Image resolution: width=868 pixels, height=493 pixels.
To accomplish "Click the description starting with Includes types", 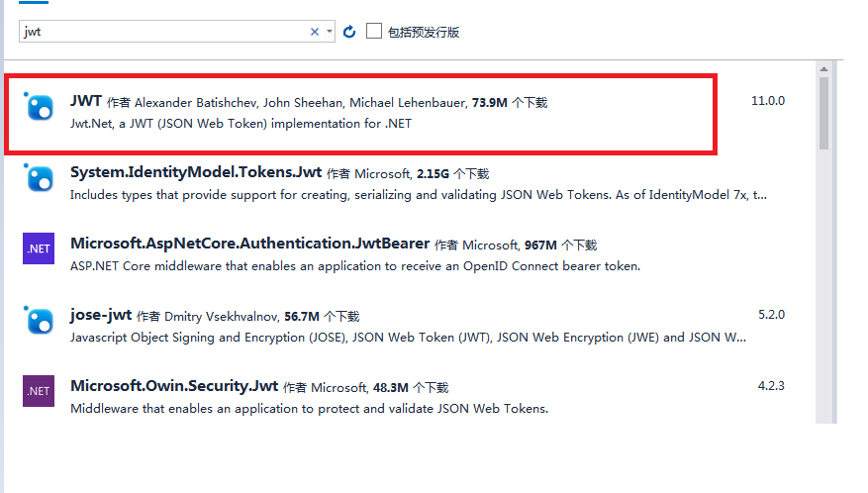I will pyautogui.click(x=419, y=195).
